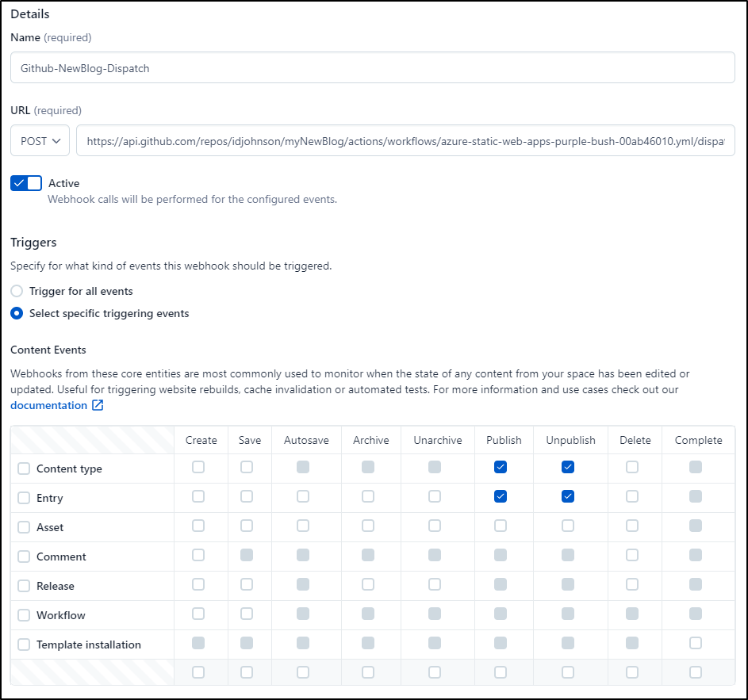Enable Create event for Entry
The image size is (748, 700).
(x=198, y=496)
